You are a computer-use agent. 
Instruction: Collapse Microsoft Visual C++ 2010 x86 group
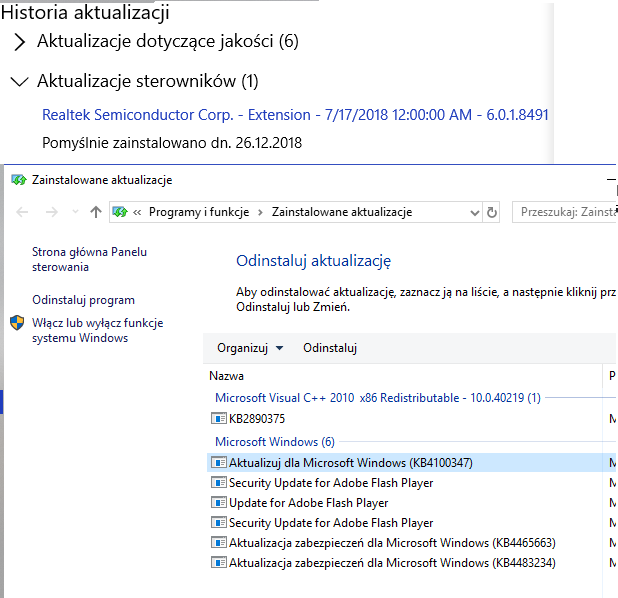pyautogui.click(x=378, y=398)
